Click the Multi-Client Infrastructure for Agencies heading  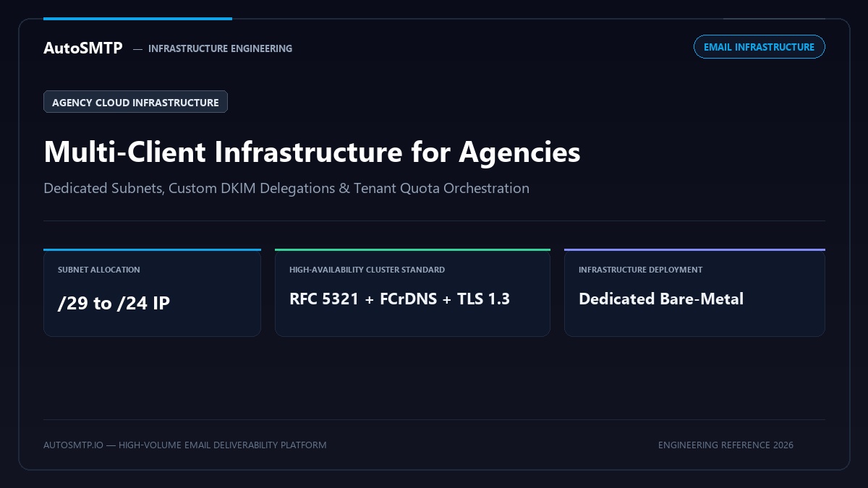[312, 153]
